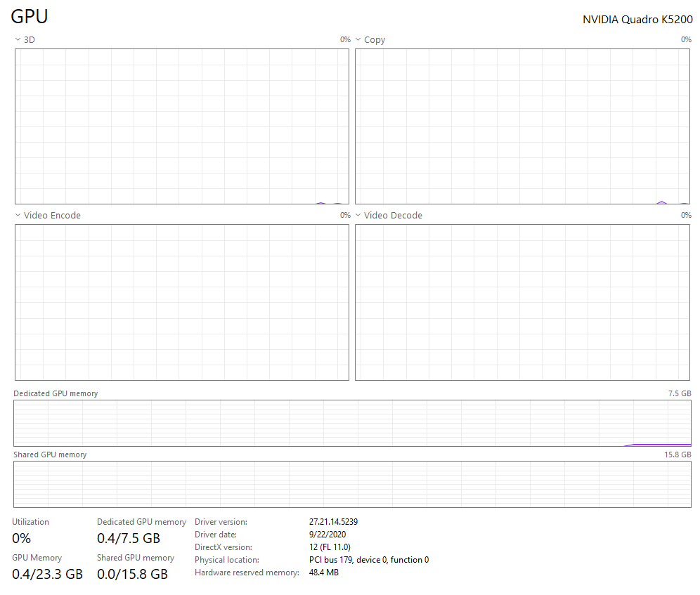Open the 3D engine dropdown chevron
The width and height of the screenshot is (700, 595).
pos(18,40)
